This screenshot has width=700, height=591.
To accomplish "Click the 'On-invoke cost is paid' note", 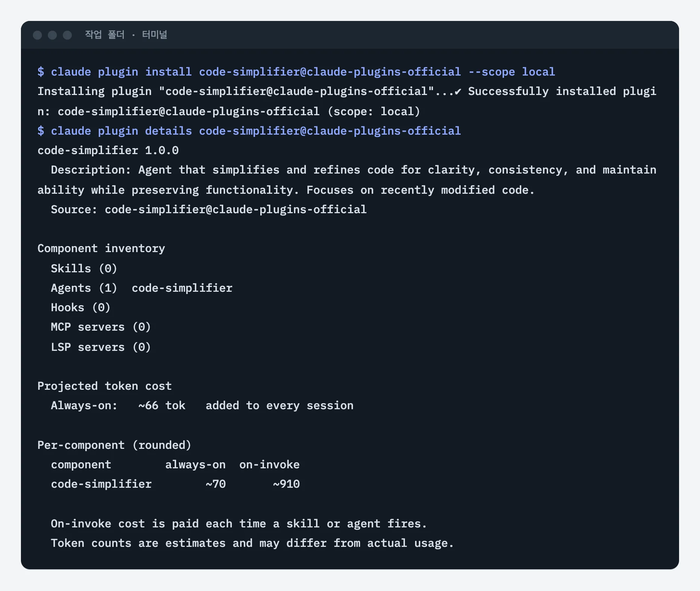I will 239,524.
